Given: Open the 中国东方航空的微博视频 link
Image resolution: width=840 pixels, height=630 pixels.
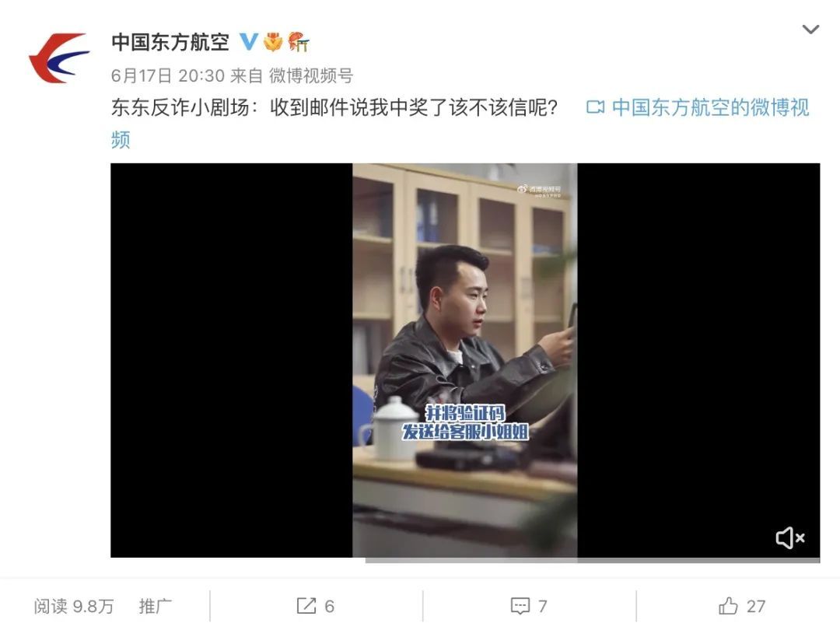Looking at the screenshot, I should 710,107.
